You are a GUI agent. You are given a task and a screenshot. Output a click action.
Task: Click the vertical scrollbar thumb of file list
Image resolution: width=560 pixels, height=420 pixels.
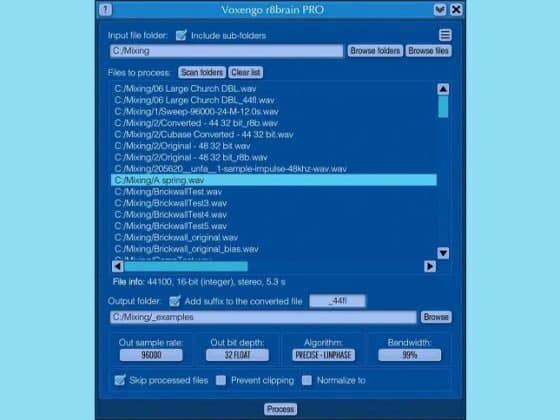tap(443, 106)
